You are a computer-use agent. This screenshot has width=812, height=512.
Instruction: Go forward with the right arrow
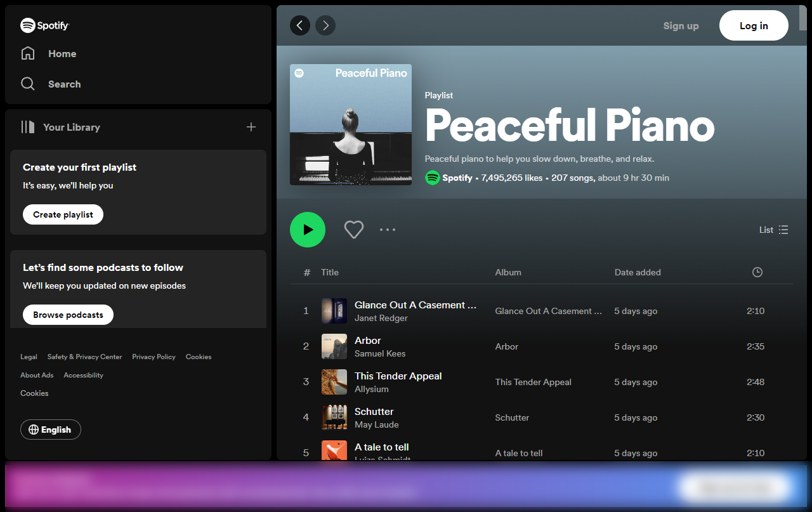tap(325, 25)
